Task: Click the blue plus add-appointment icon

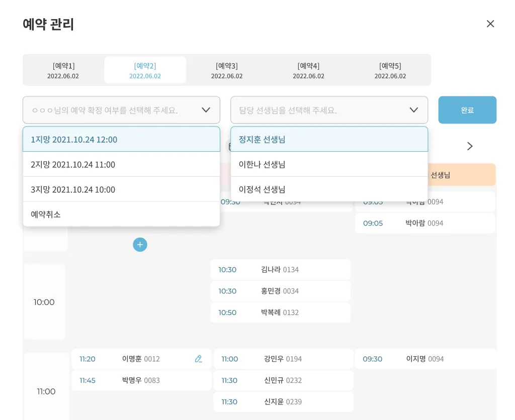Action: pos(140,245)
